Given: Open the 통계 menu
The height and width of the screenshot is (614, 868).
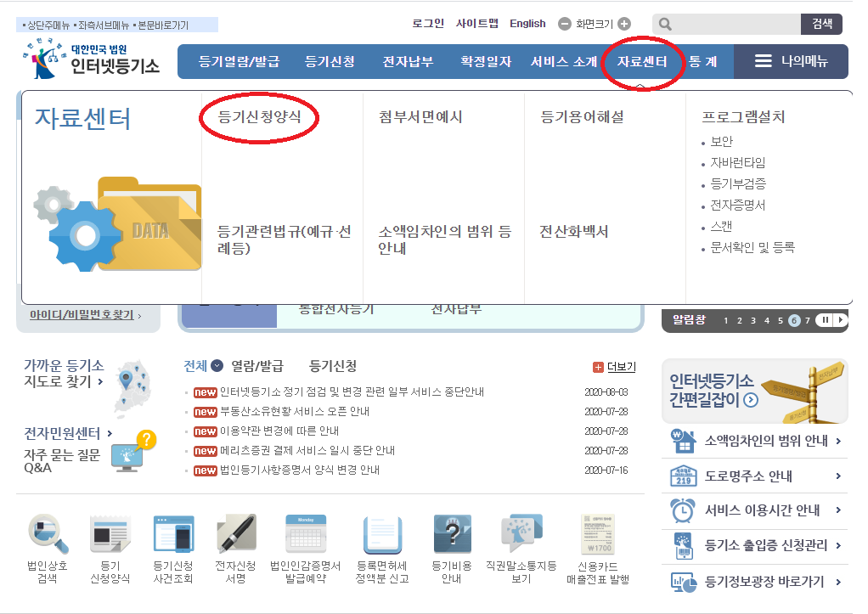Looking at the screenshot, I should pos(703,61).
